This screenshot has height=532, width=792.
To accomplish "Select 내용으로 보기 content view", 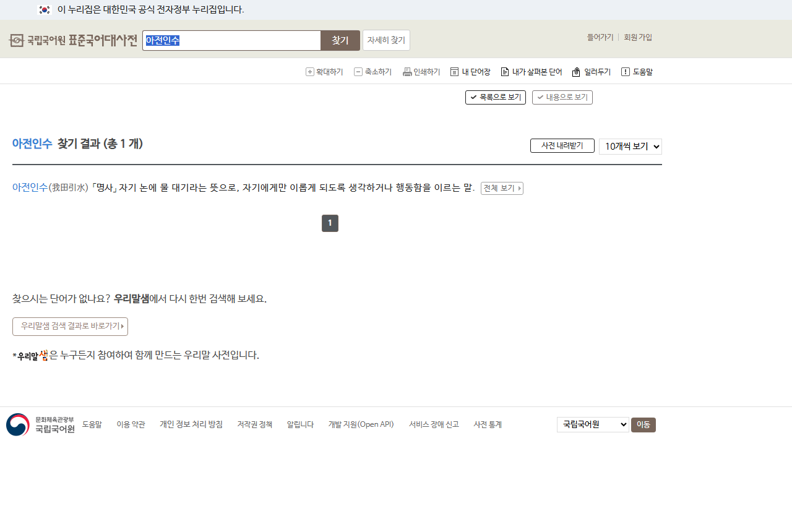I will [x=562, y=97].
